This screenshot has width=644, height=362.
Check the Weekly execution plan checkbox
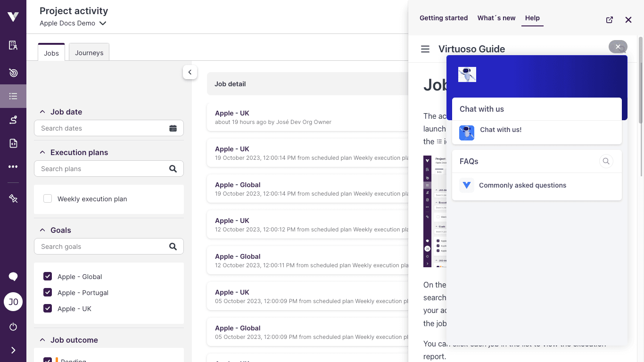click(x=48, y=199)
